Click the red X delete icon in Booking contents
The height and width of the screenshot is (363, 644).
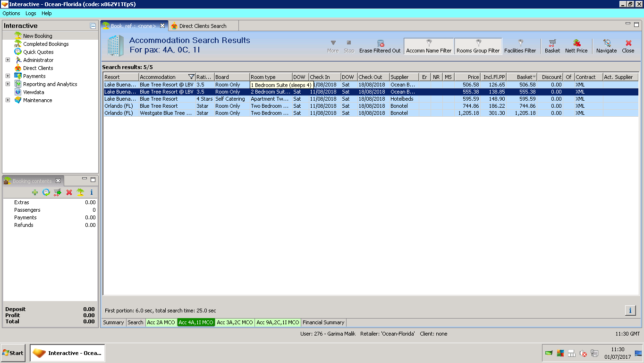69,192
